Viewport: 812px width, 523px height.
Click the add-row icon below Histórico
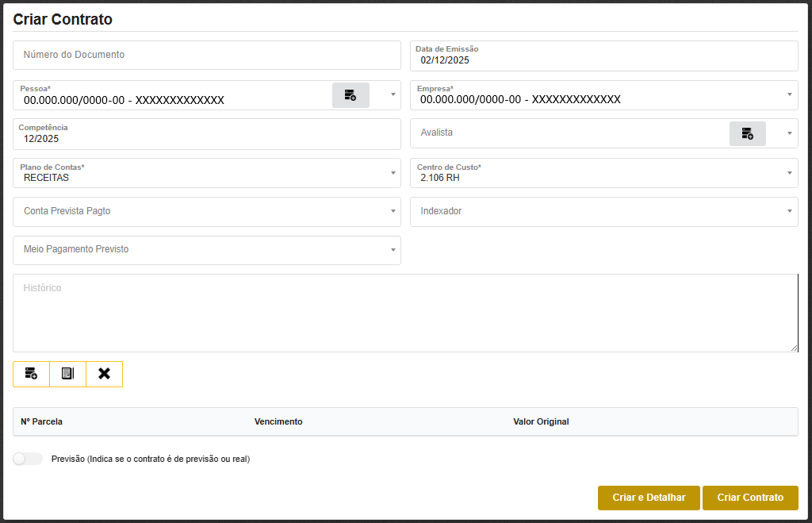(x=31, y=374)
